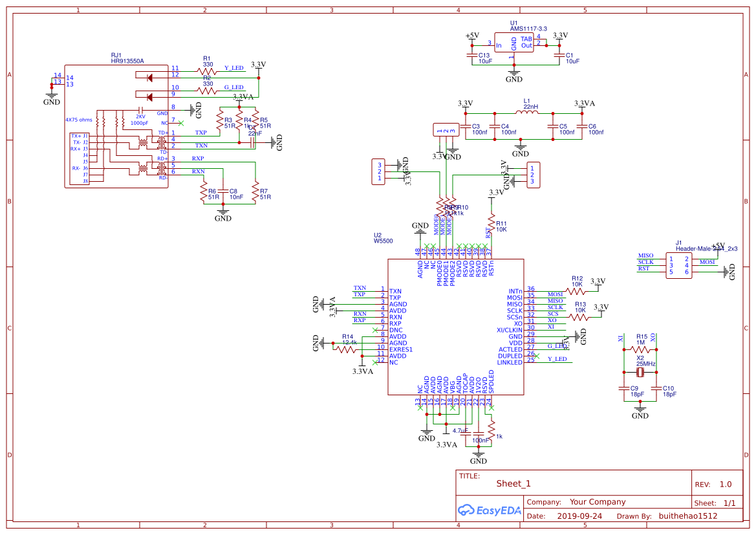The image size is (756, 535).
Task: Select the 'Your Company' company field
Action: 598,502
